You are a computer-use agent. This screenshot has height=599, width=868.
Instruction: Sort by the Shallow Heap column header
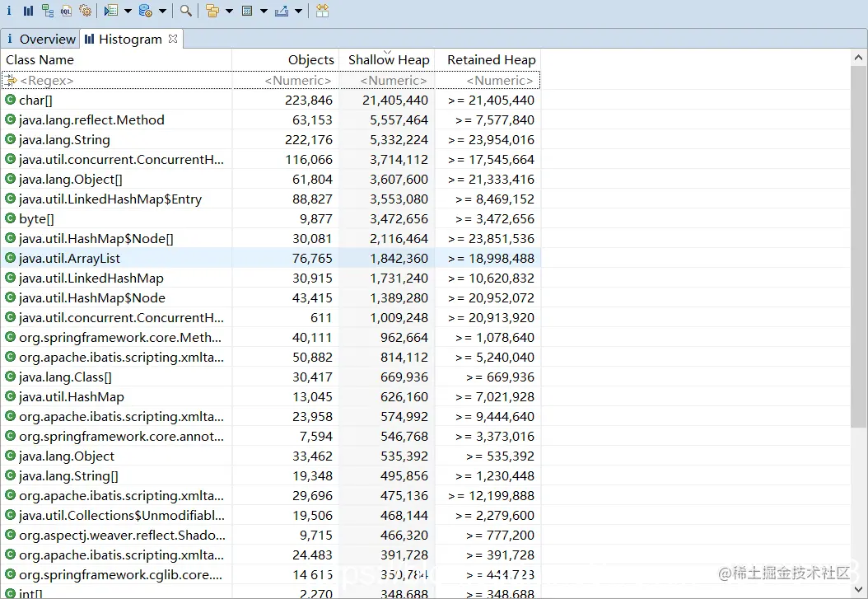point(387,60)
